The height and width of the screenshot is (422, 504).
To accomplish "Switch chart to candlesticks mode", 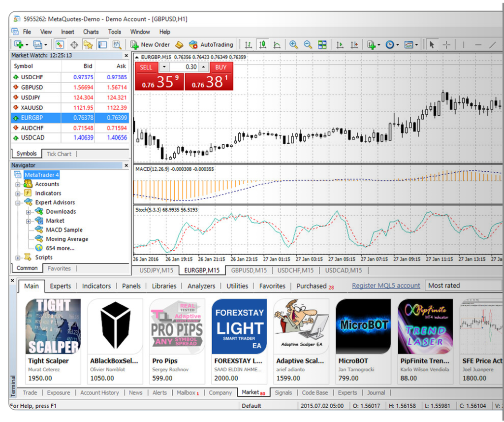I will pos(263,45).
